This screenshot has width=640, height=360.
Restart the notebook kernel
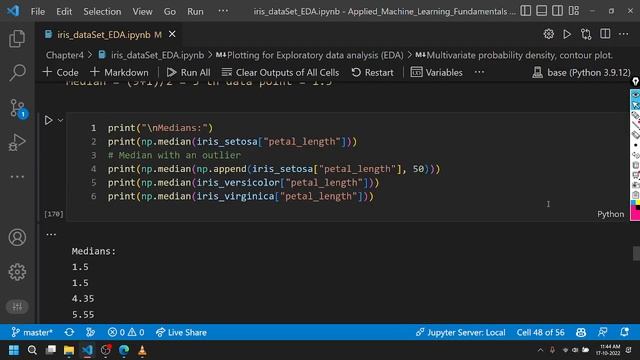click(372, 72)
